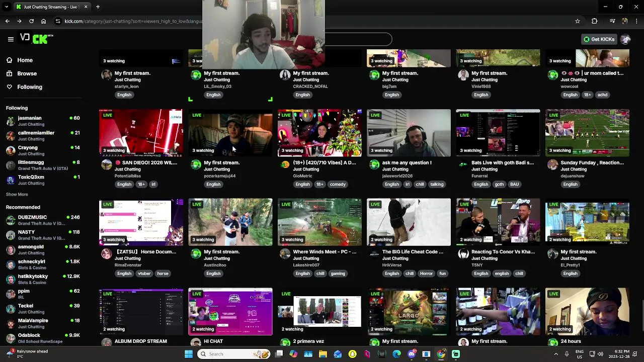Open littlesmugg channel in sidebar
The height and width of the screenshot is (362, 644).
(x=43, y=165)
